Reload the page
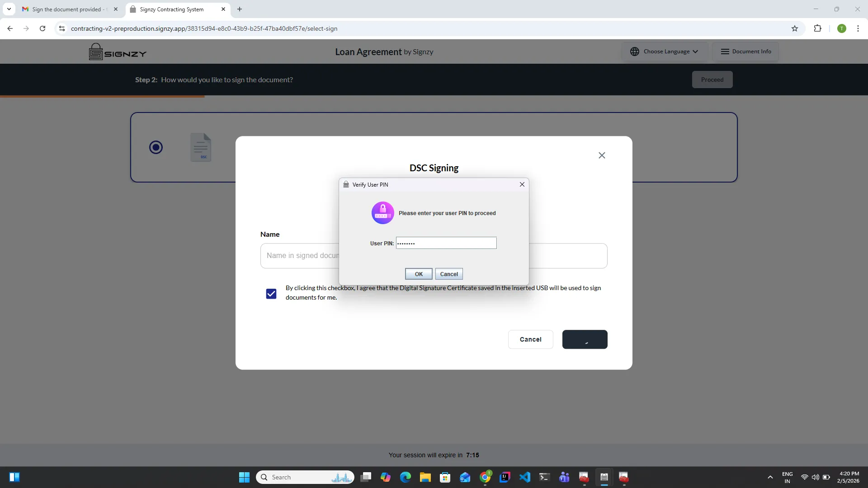 click(42, 28)
